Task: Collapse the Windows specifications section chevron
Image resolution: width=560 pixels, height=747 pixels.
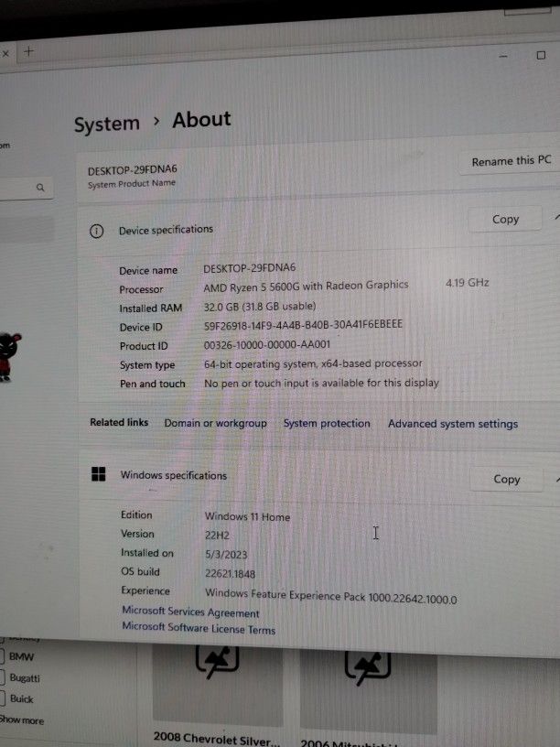Action: 557,479
